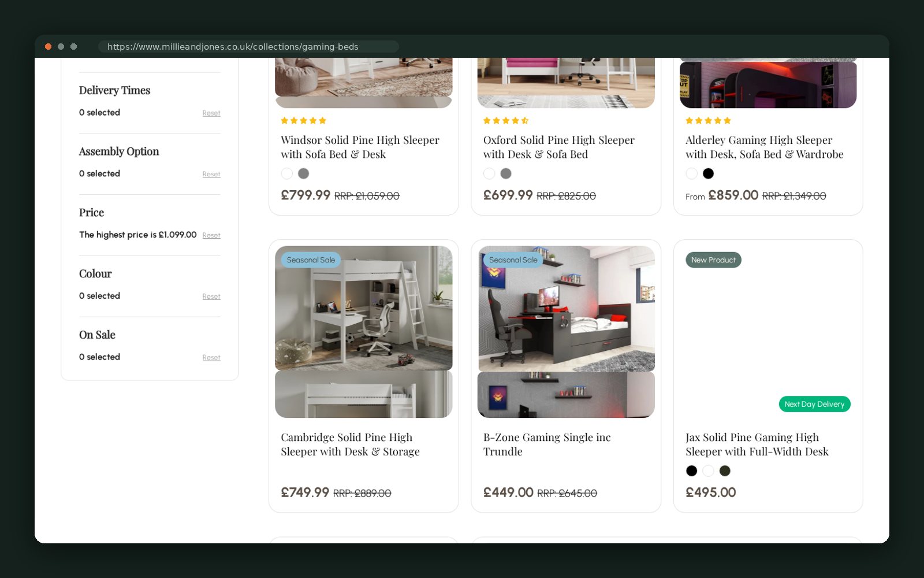This screenshot has height=578, width=924.
Task: Click the Next Day Delivery badge
Action: click(x=814, y=404)
